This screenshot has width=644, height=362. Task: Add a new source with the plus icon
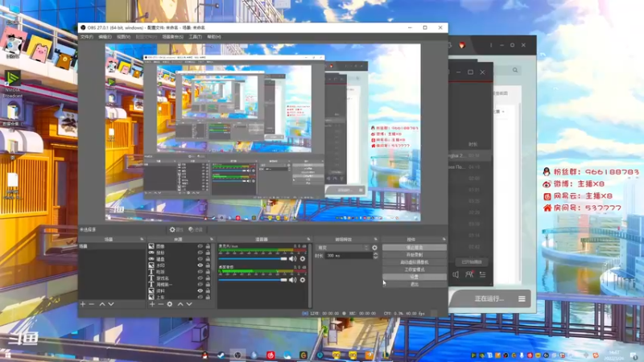(x=152, y=304)
